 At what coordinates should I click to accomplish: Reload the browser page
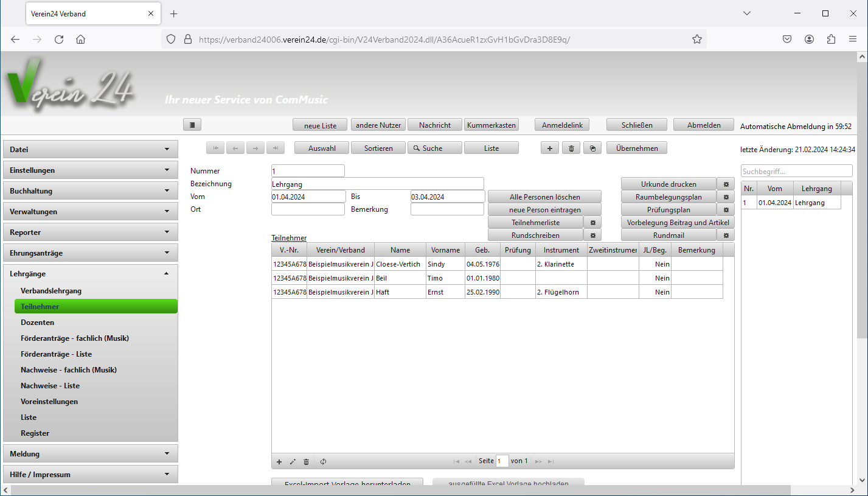pyautogui.click(x=59, y=39)
